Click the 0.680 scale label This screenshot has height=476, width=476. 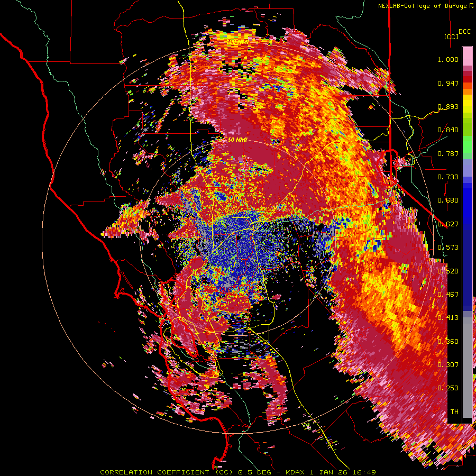tap(448, 200)
